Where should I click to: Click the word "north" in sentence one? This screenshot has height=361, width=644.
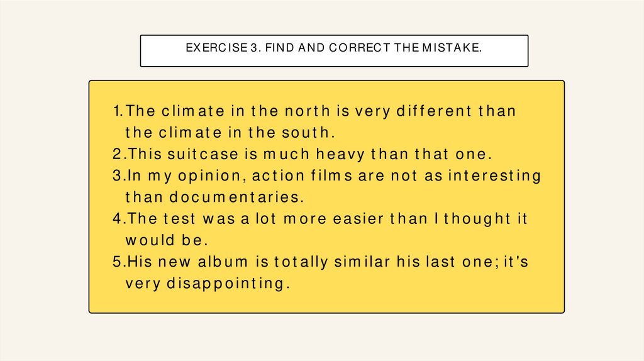coord(308,111)
